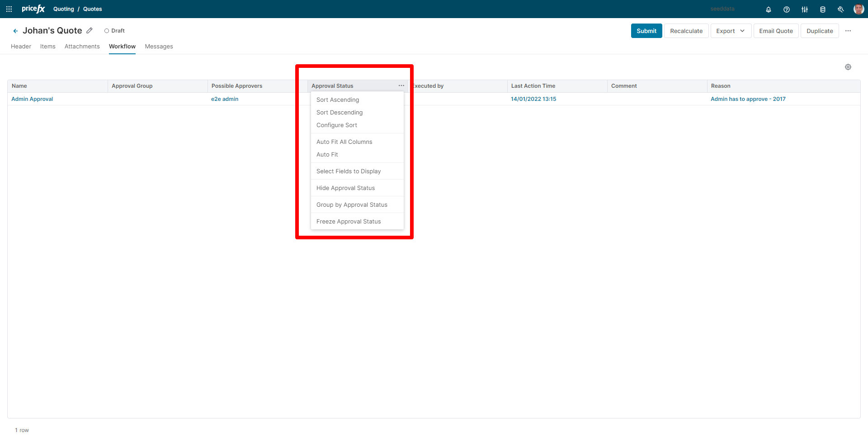Click the pencil icon to rename quote
Screen dimensions: 868x442
(x=90, y=31)
